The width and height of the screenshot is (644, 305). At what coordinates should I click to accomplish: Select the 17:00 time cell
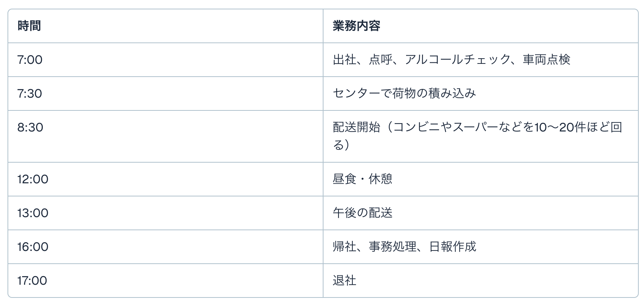[x=32, y=281]
